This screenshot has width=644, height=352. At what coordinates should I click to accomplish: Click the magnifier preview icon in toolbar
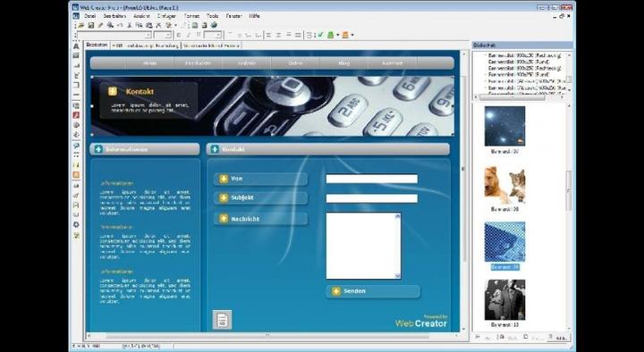pos(110,25)
